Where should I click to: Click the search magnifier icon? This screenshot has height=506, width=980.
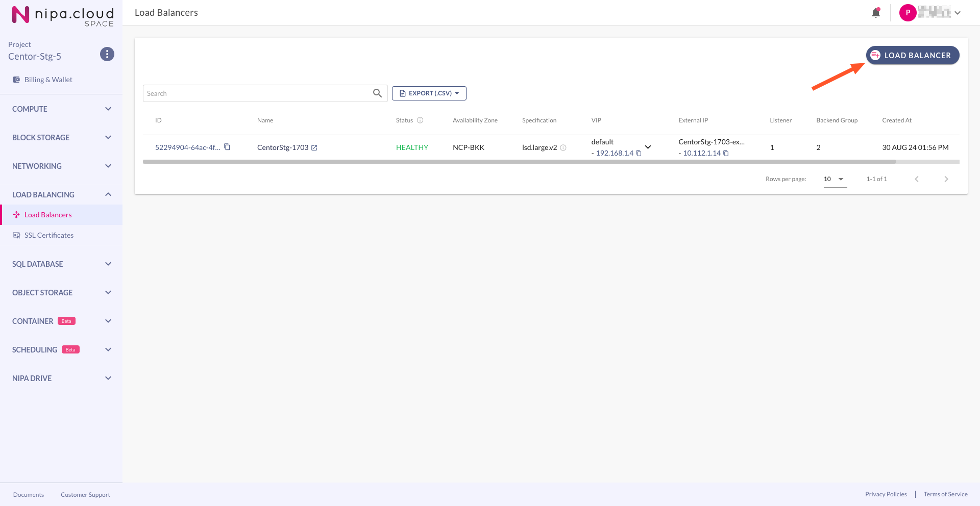pos(377,93)
